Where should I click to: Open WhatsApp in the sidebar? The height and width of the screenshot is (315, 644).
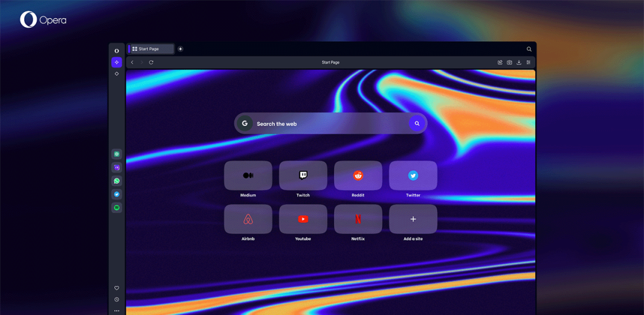coord(117,181)
